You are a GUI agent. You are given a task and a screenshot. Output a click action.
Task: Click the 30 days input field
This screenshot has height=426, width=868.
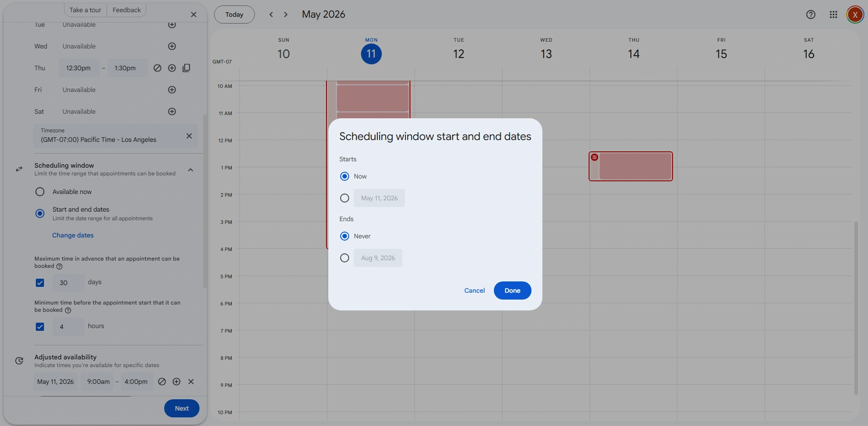[68, 283]
